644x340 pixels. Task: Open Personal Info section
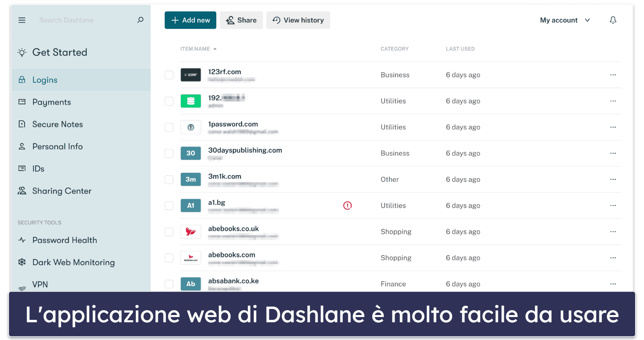(x=58, y=146)
